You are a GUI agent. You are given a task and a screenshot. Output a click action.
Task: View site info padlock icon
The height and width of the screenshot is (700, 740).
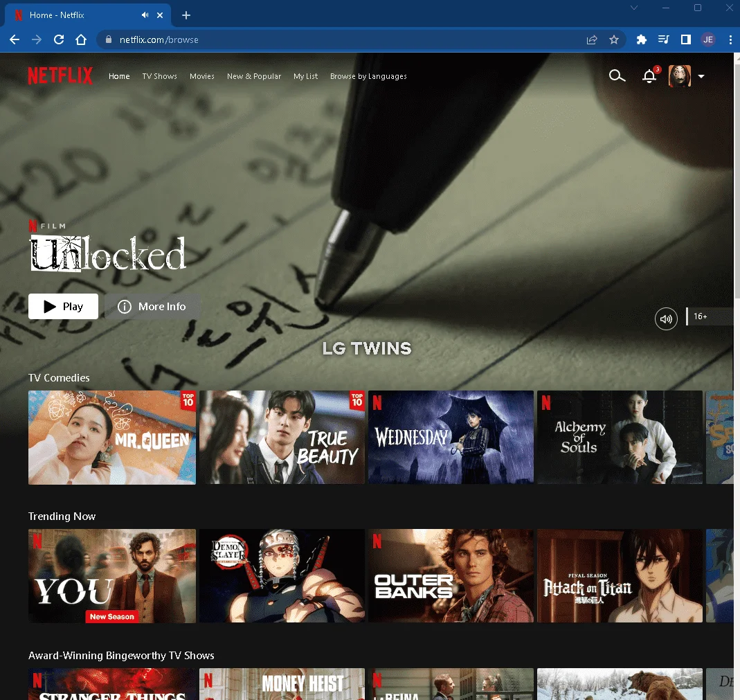click(109, 39)
